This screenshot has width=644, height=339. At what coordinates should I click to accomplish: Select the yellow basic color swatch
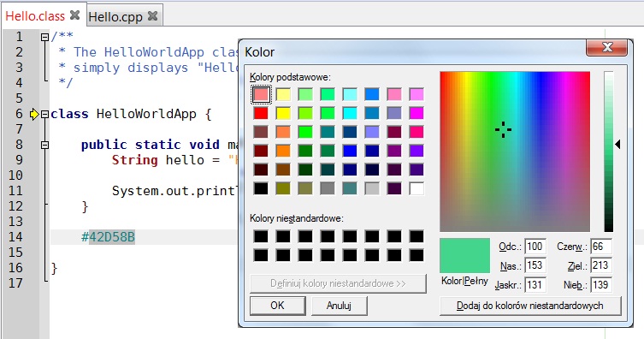pyautogui.click(x=283, y=113)
